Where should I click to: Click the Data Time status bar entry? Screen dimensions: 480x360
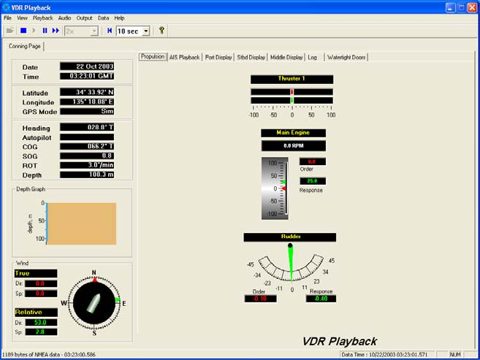[x=384, y=354]
